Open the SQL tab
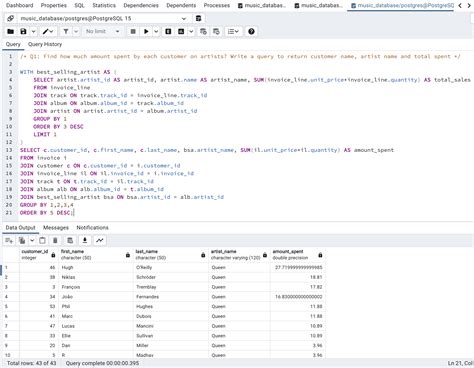 [79, 5]
